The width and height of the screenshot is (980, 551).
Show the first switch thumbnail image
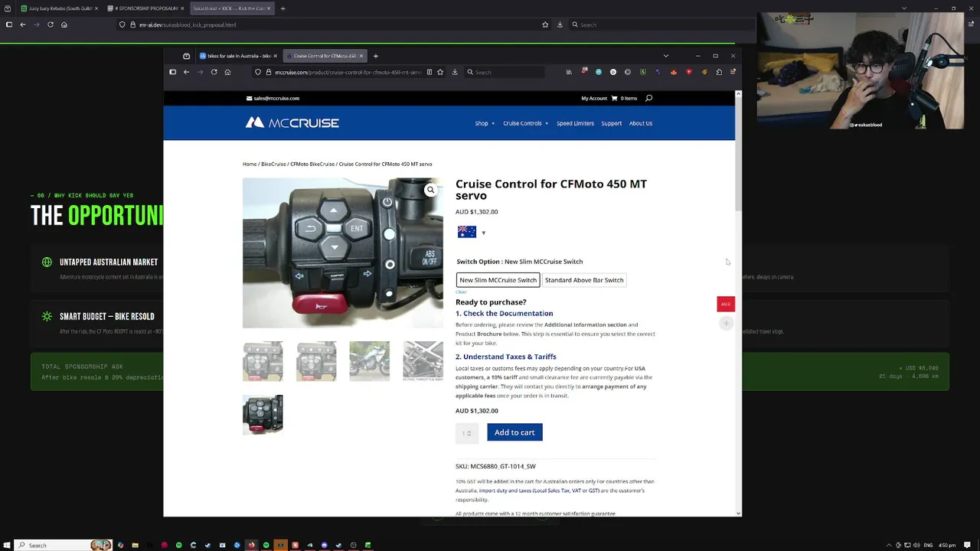263,360
